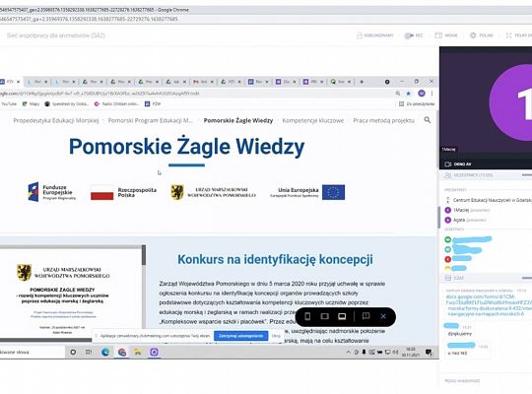Open the docs.google.com link in chat

pyautogui.click(x=489, y=305)
